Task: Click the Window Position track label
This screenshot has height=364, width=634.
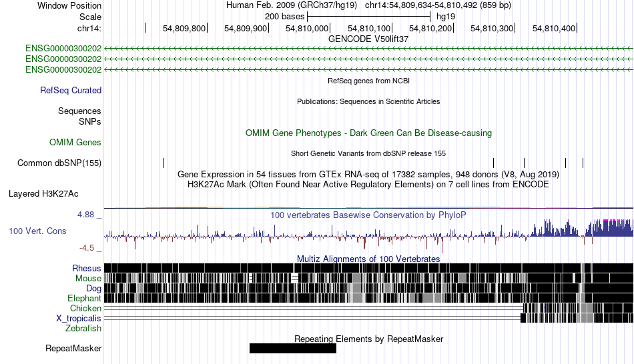Action: click(69, 5)
